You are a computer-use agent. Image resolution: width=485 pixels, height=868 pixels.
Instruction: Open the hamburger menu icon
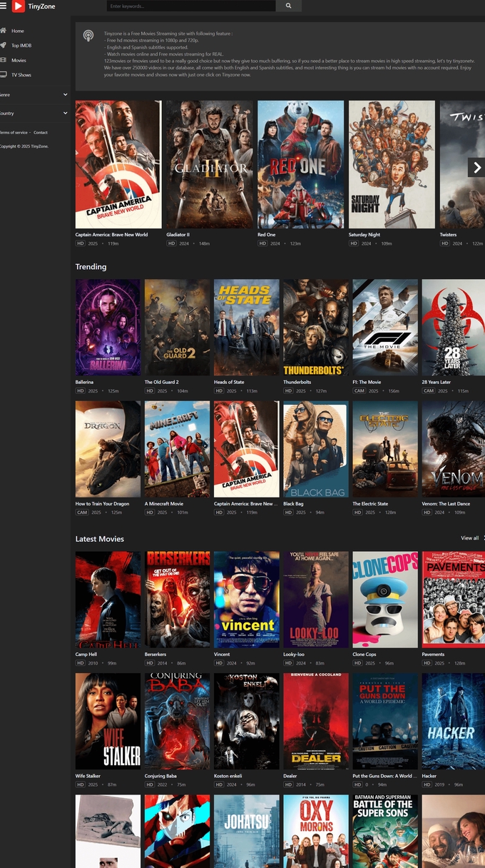pyautogui.click(x=4, y=6)
